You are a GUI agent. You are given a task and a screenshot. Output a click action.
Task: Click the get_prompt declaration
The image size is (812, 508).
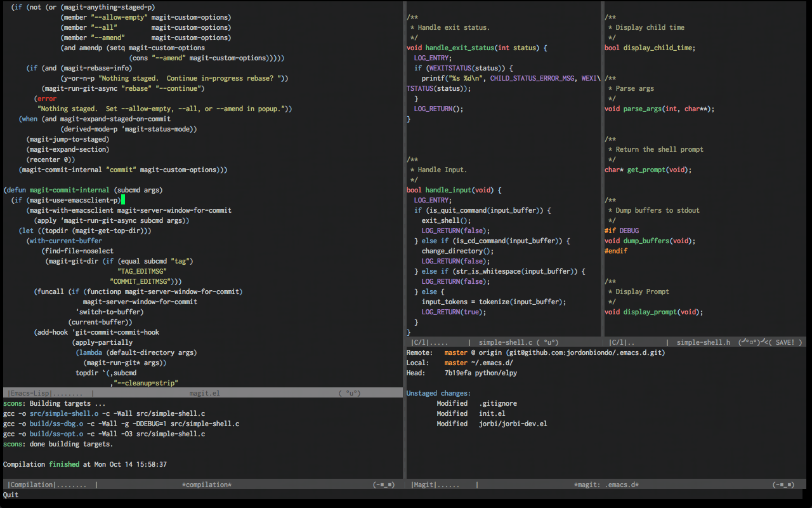(648, 170)
